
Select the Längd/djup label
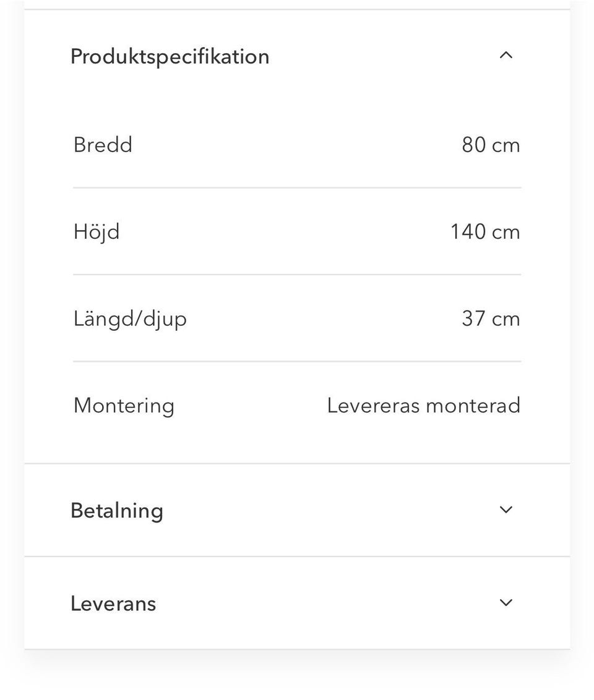130,319
